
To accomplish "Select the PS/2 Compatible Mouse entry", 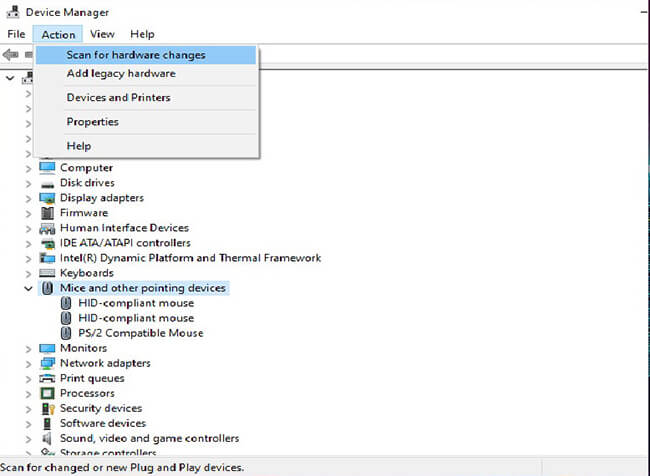I will (x=141, y=333).
